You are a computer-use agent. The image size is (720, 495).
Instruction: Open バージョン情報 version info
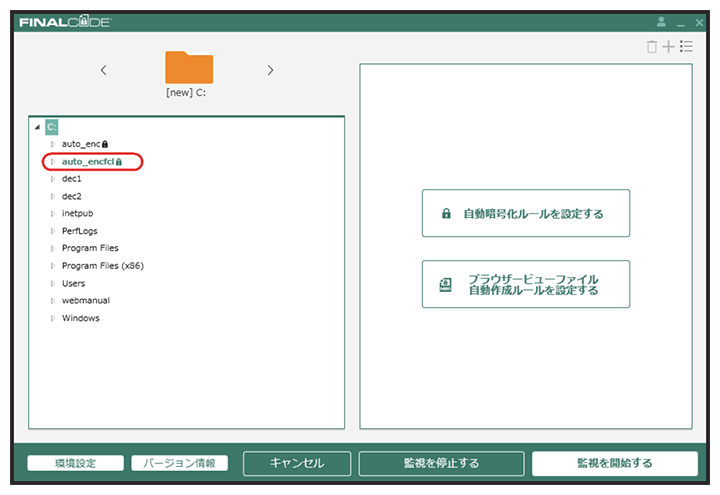coord(180,463)
